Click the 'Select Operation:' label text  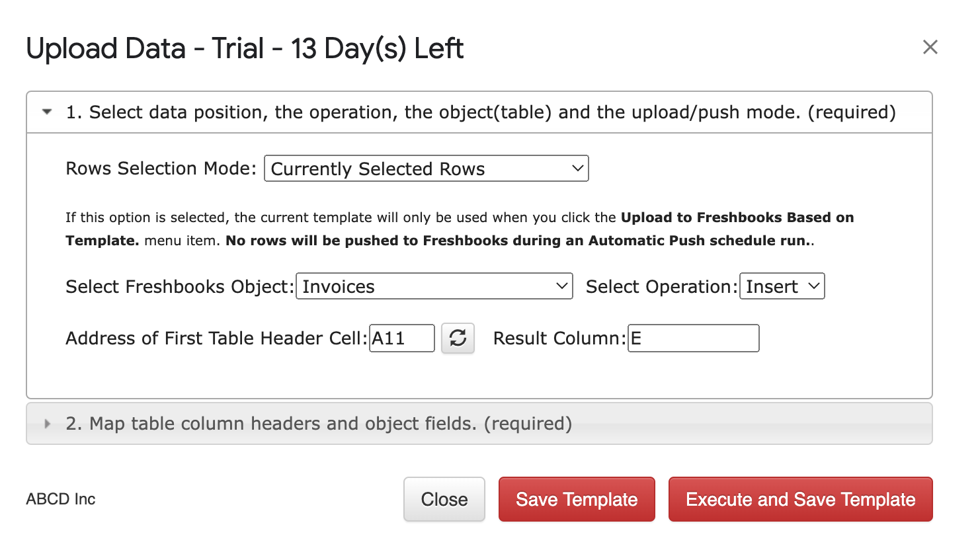tap(662, 287)
